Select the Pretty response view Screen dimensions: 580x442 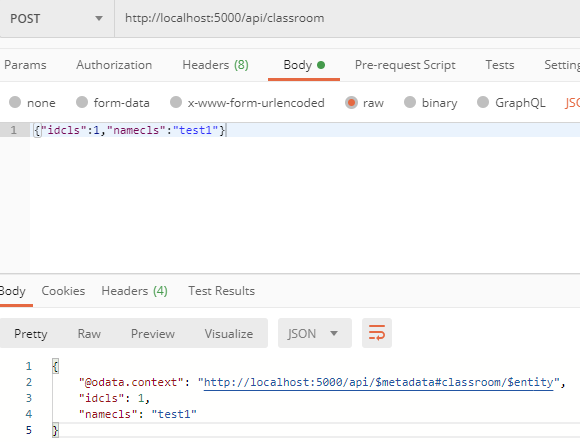click(31, 334)
